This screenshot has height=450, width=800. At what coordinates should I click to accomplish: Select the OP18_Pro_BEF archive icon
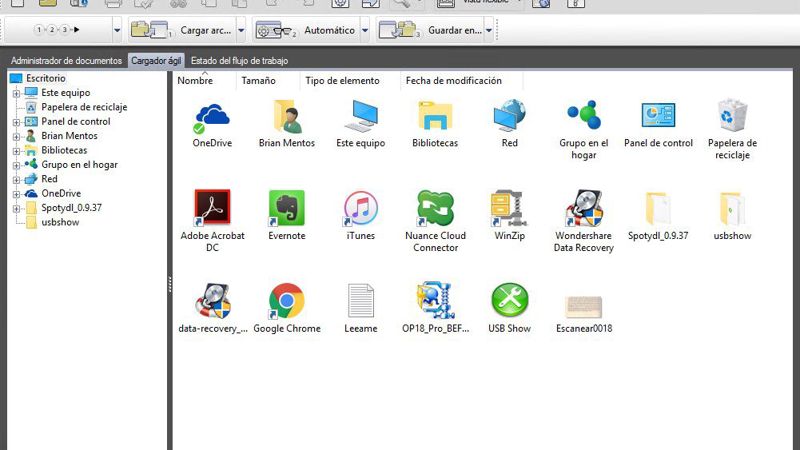435,300
